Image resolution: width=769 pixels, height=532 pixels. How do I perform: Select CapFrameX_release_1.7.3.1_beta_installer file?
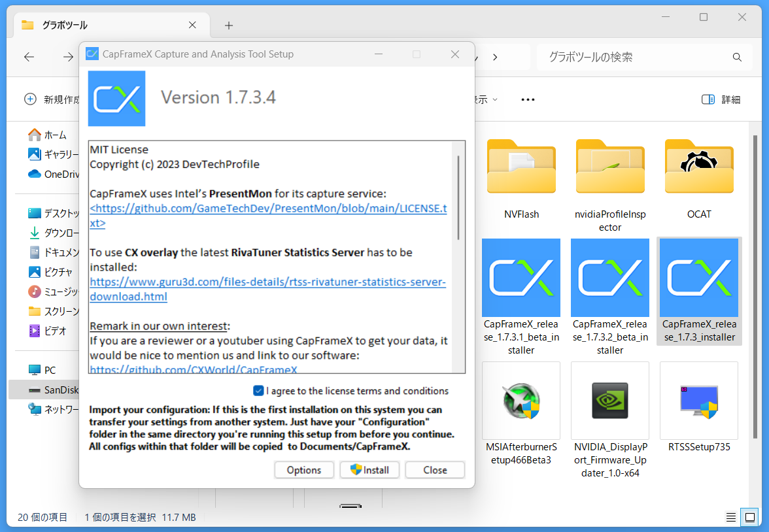[x=521, y=297]
